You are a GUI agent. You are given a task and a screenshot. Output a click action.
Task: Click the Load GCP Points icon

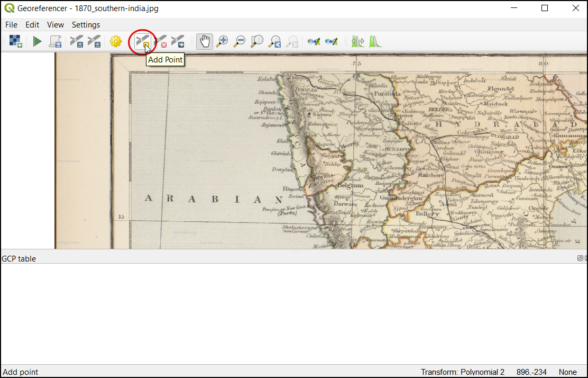[77, 41]
